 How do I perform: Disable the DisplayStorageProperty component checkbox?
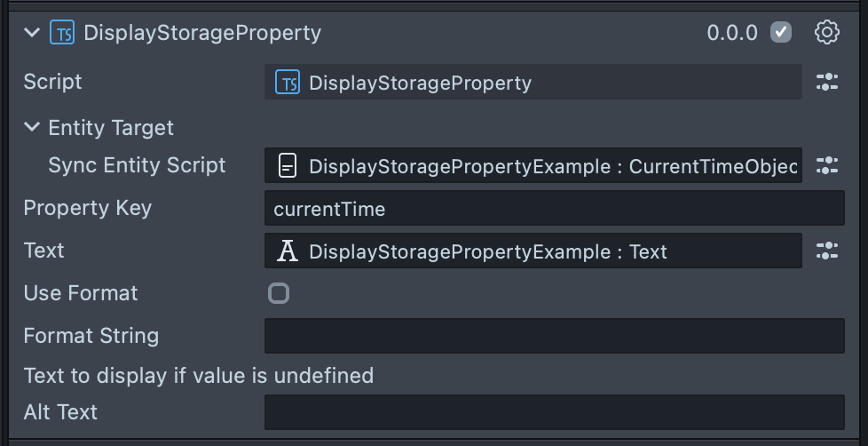[781, 33]
